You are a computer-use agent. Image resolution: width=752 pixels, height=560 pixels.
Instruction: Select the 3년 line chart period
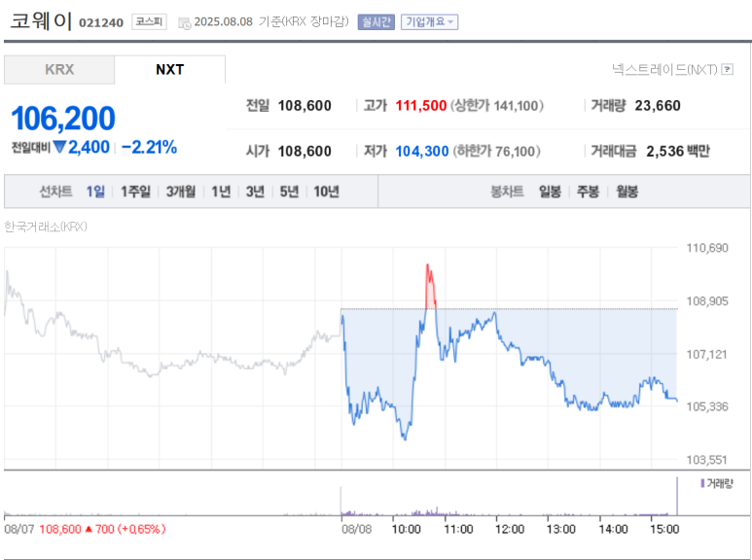click(x=255, y=192)
